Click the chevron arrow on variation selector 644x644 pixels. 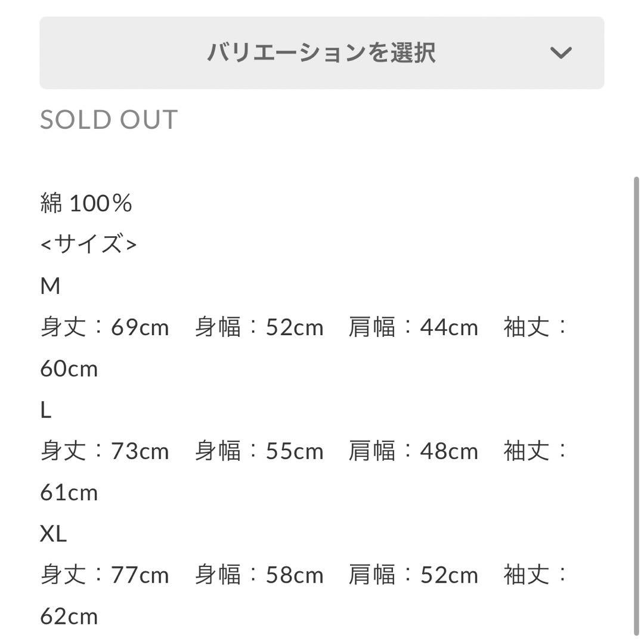click(561, 53)
